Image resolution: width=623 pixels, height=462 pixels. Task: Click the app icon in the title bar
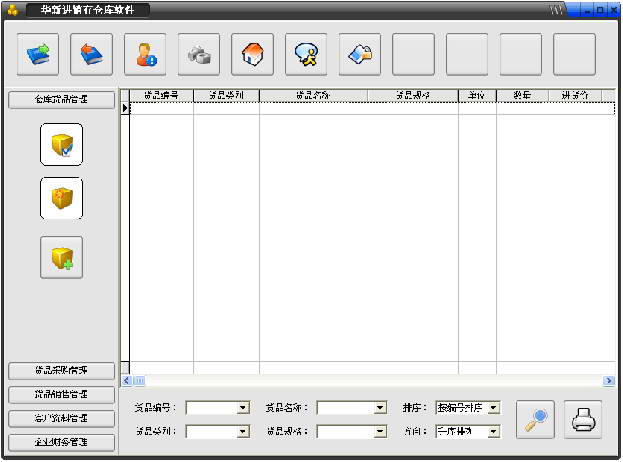[x=13, y=10]
